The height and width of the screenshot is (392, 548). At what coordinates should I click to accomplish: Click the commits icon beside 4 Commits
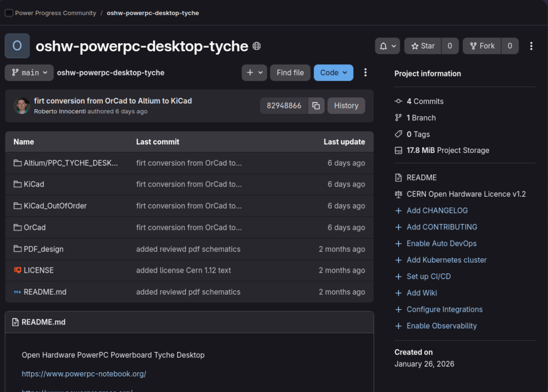click(x=398, y=101)
